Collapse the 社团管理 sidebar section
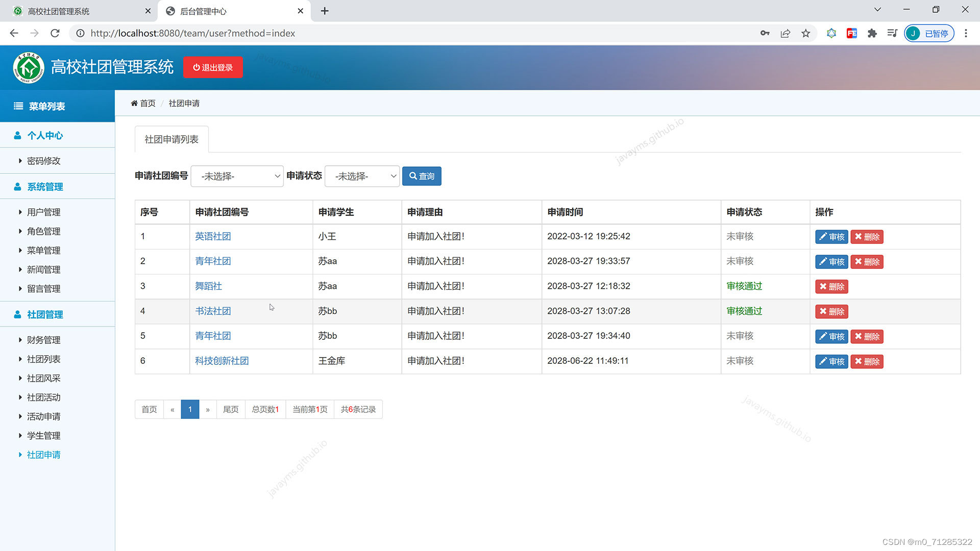 click(45, 314)
